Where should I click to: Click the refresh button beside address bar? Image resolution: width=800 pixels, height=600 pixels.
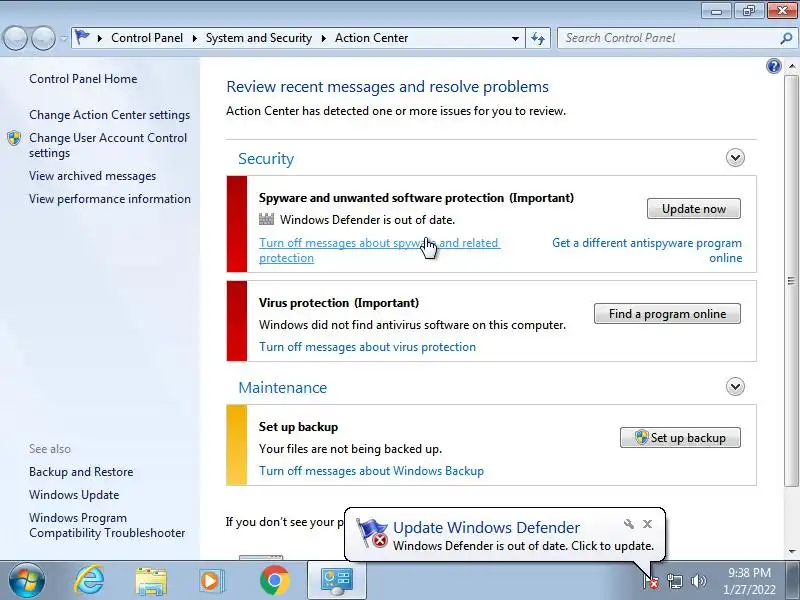(538, 38)
